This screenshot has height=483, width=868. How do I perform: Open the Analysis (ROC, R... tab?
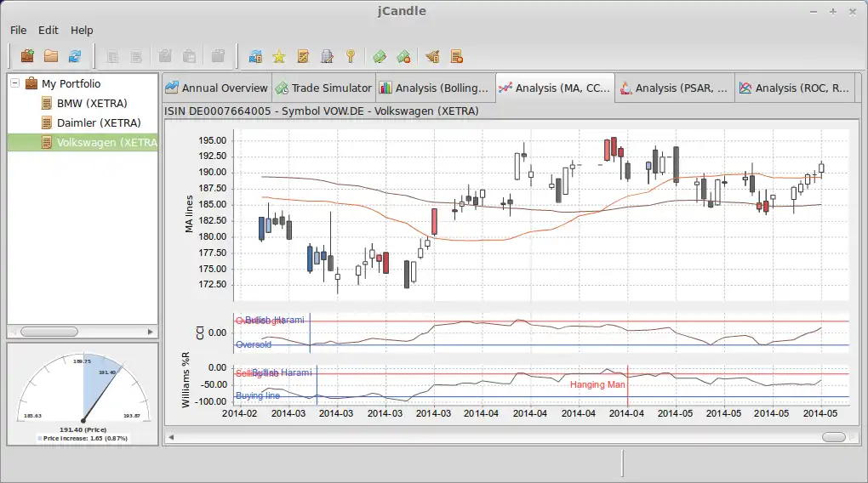[794, 88]
